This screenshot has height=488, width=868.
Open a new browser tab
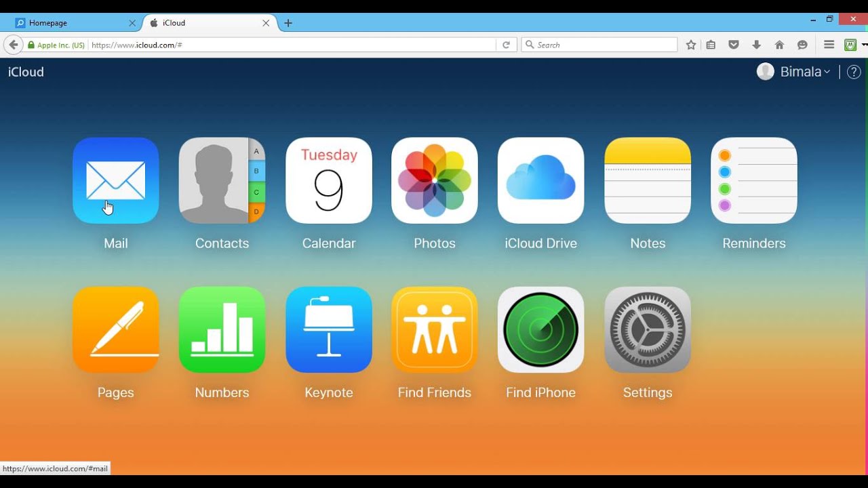288,23
